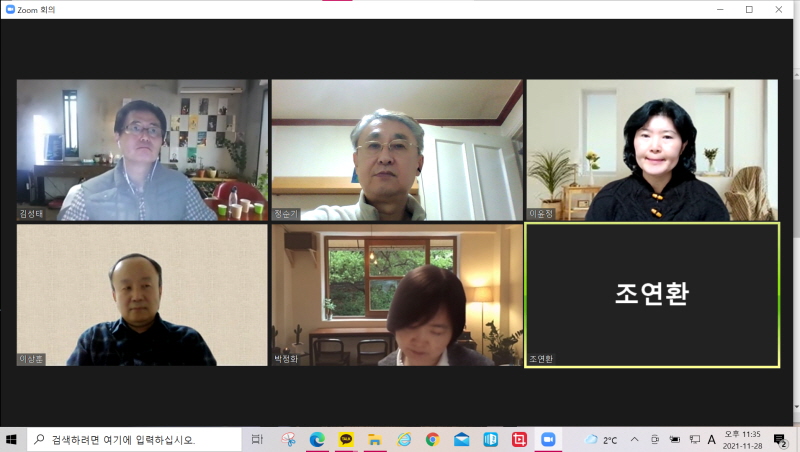Click the 박정화 video tile

397,295
